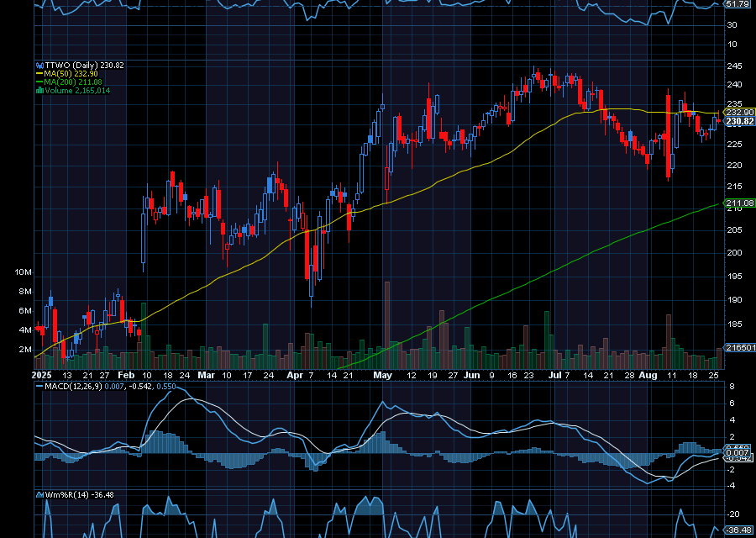Click the 13 date label in January
The width and height of the screenshot is (756, 538).
tap(67, 376)
